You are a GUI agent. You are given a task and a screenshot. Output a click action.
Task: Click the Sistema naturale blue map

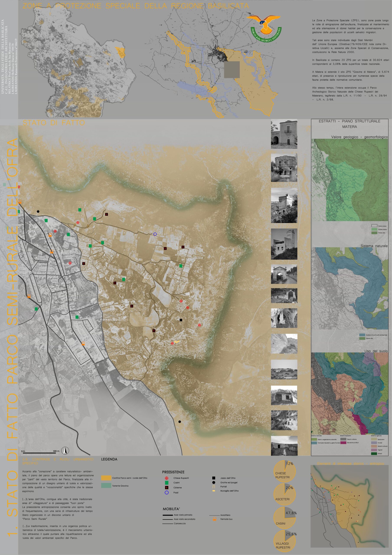350,288
